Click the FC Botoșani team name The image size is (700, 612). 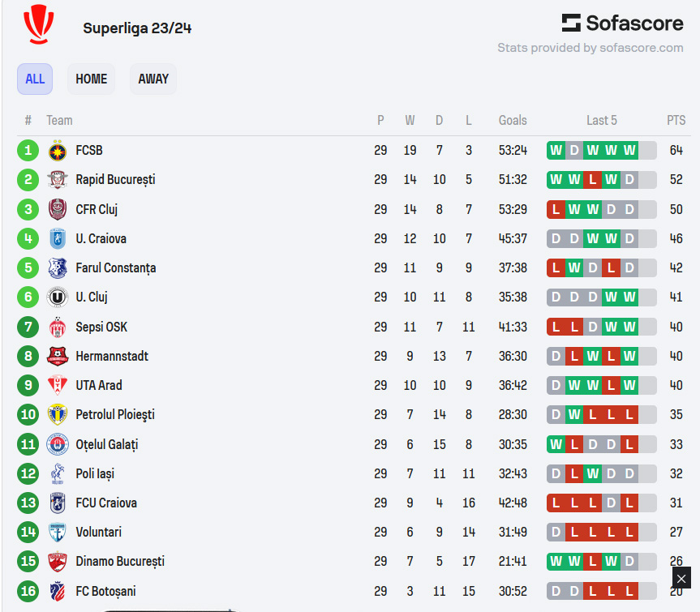pos(105,592)
